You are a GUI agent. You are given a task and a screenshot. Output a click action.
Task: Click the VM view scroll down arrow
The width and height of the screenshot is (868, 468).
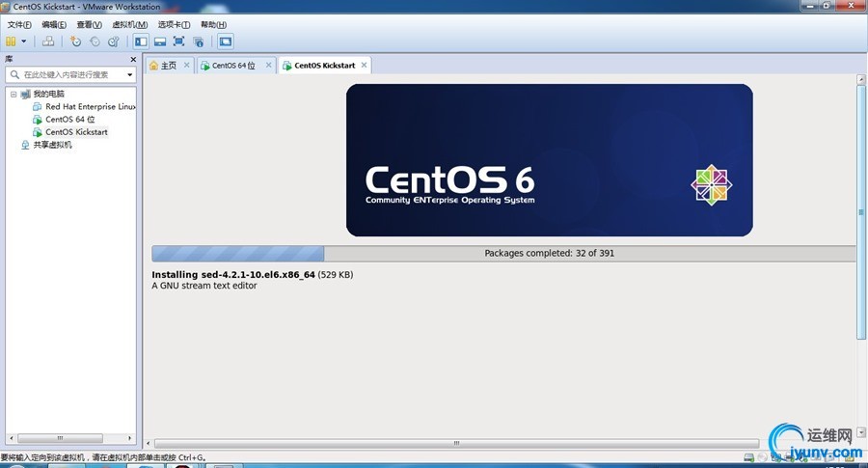click(x=861, y=432)
